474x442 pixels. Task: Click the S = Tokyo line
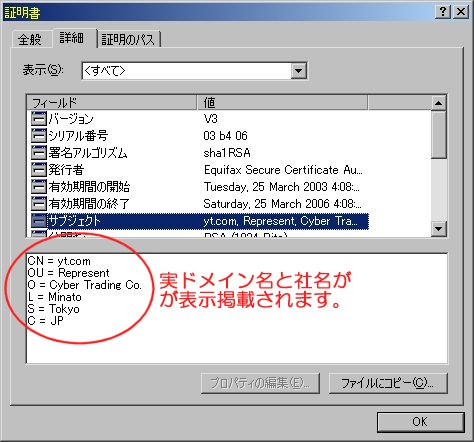[54, 309]
